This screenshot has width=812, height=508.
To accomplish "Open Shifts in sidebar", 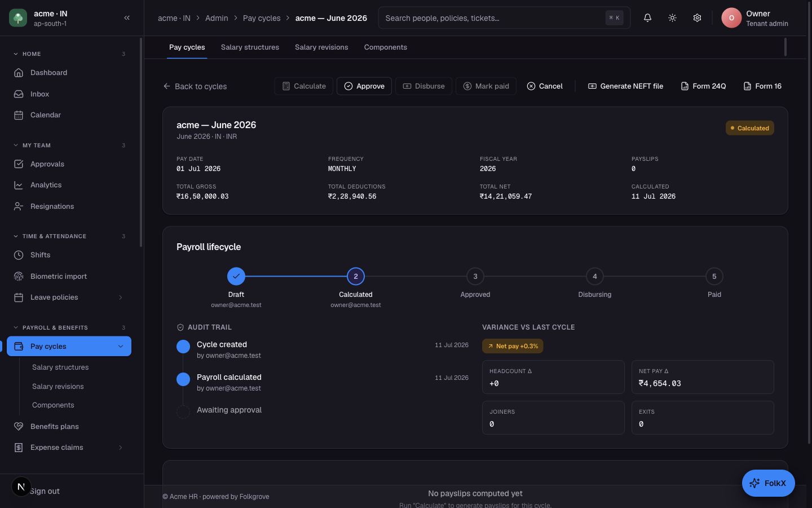I will tap(69, 255).
